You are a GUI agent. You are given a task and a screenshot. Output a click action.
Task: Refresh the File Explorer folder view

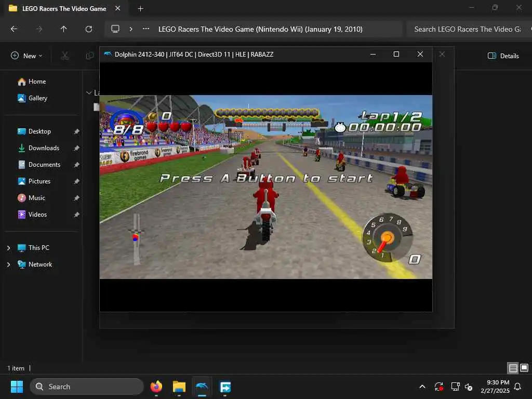[89, 29]
